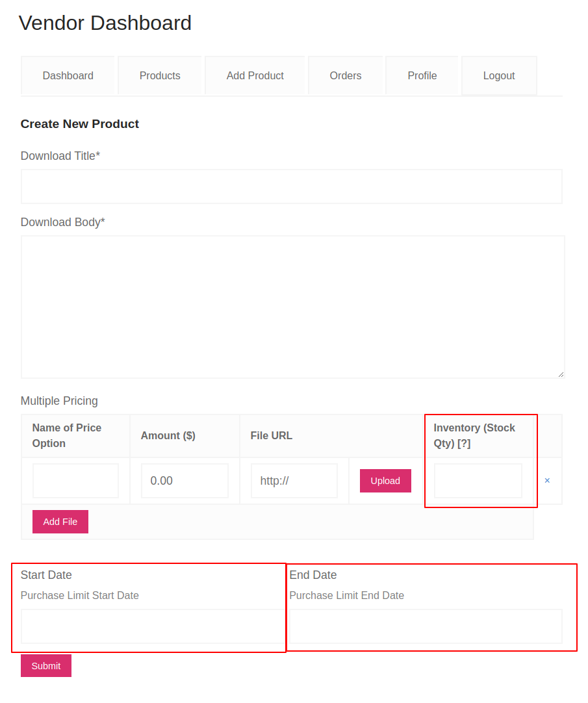This screenshot has width=588, height=703.
Task: Submit the new product form
Action: coord(45,665)
